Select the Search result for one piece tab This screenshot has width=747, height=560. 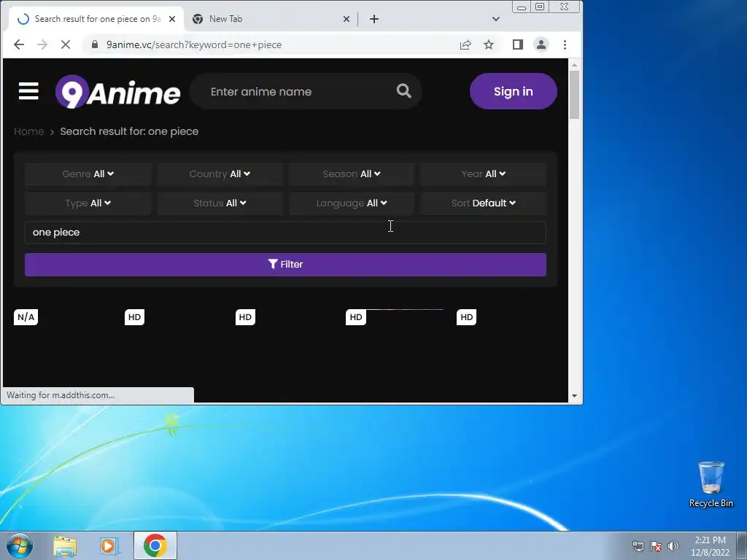tap(96, 19)
